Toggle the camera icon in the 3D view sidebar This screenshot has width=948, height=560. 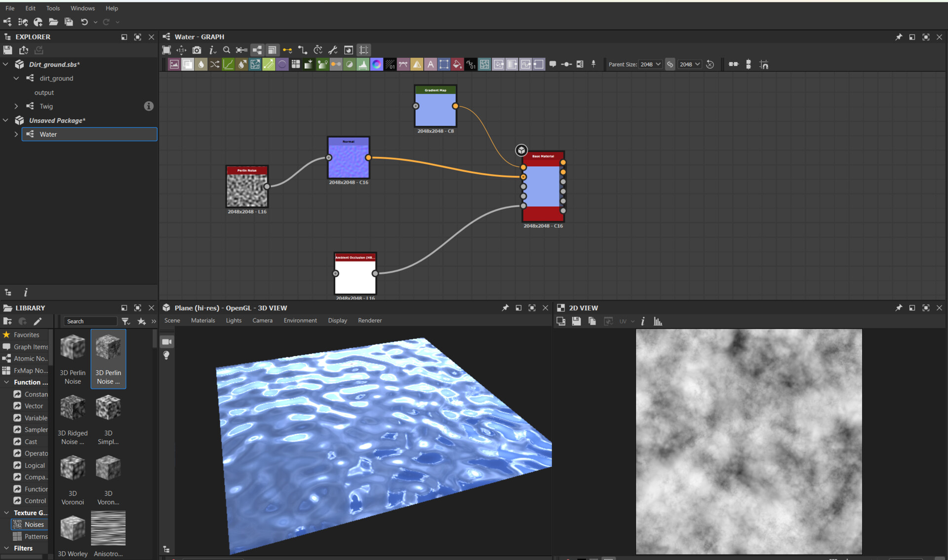tap(166, 341)
